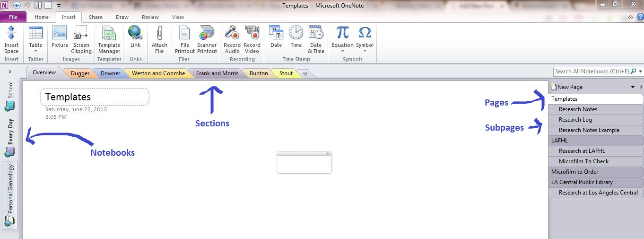Screen dimensions: 644x239
Task: Switch to the Home tab
Action: tap(42, 17)
